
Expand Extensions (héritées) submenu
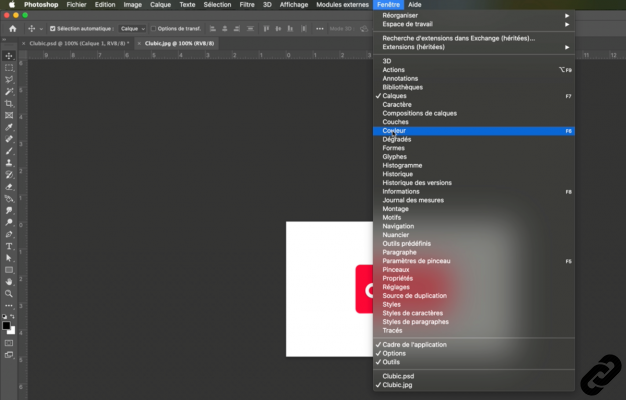tap(473, 47)
